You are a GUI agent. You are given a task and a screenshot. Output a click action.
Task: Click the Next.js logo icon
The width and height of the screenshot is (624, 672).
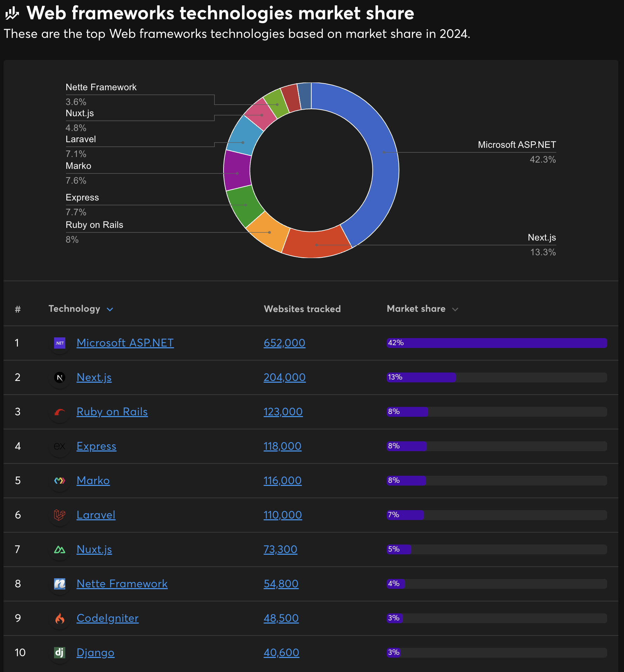(x=60, y=377)
